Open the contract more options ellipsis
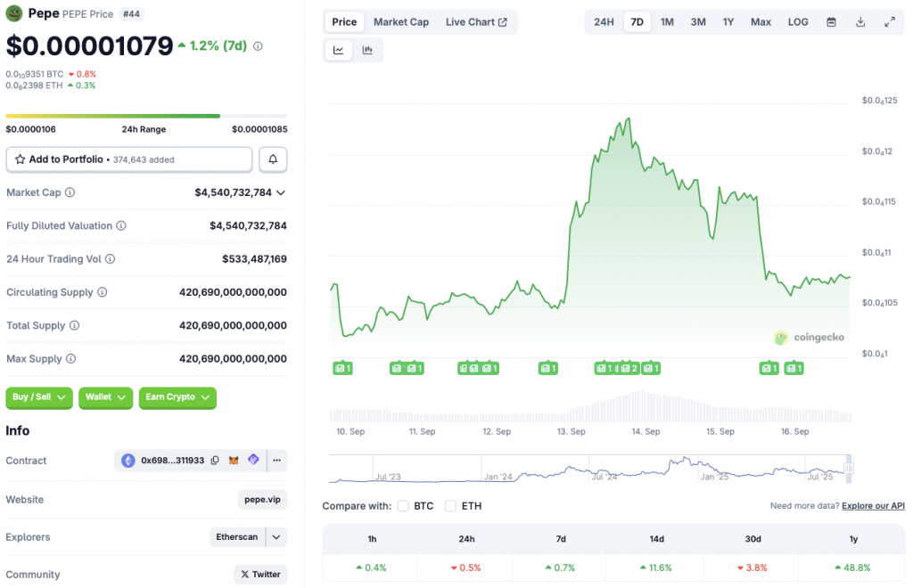Image resolution: width=913 pixels, height=588 pixels. point(277,461)
